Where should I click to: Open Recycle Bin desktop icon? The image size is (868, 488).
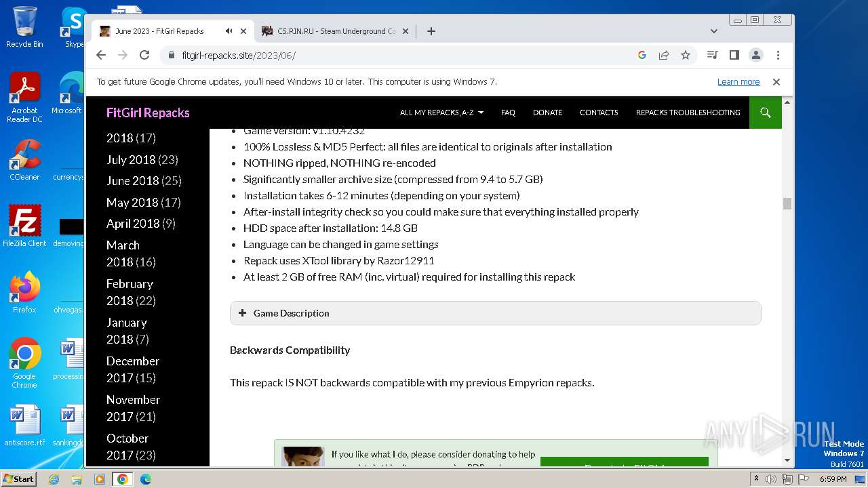point(24,27)
